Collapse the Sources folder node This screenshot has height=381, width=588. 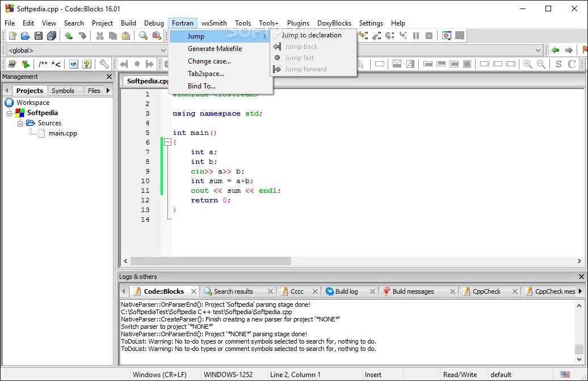20,123
